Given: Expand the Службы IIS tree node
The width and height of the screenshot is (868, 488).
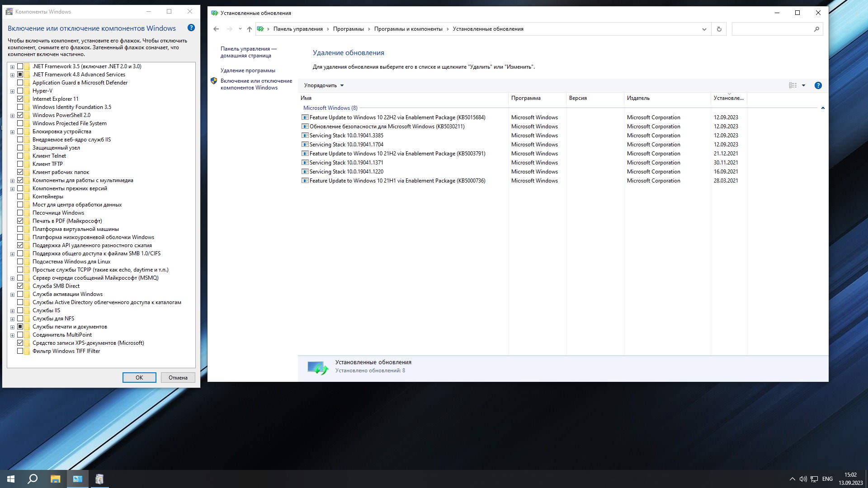Looking at the screenshot, I should [x=12, y=311].
